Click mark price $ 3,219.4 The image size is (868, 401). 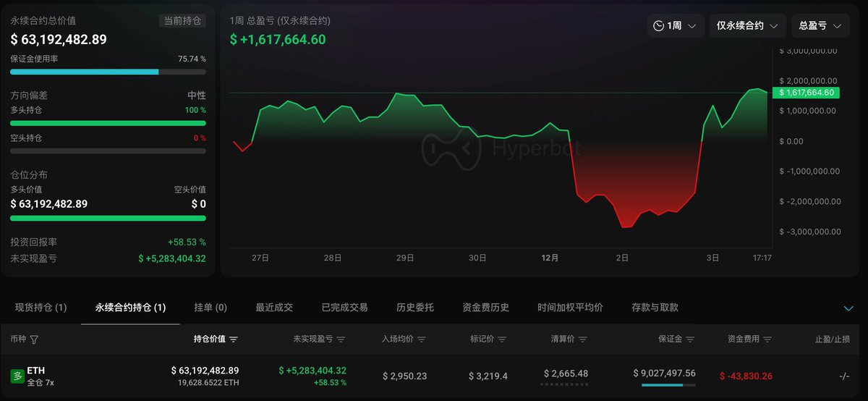(488, 376)
